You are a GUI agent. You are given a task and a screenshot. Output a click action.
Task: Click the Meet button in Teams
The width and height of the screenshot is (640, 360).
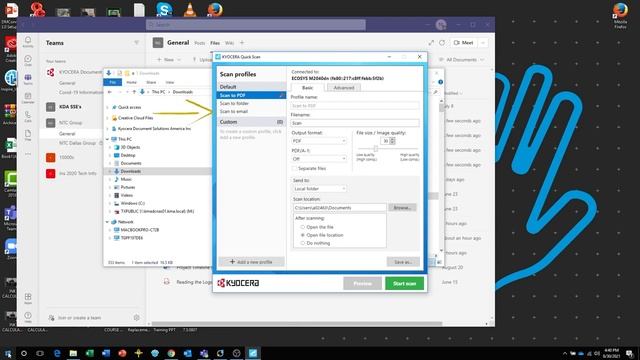point(464,42)
